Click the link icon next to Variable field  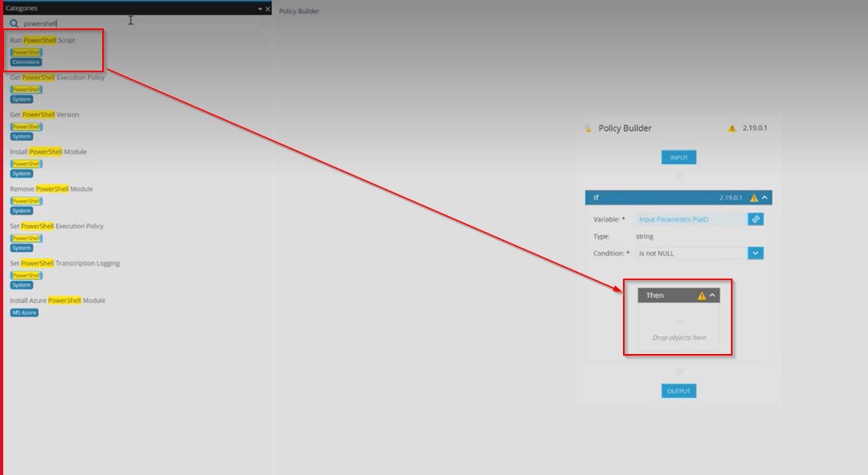coord(755,219)
